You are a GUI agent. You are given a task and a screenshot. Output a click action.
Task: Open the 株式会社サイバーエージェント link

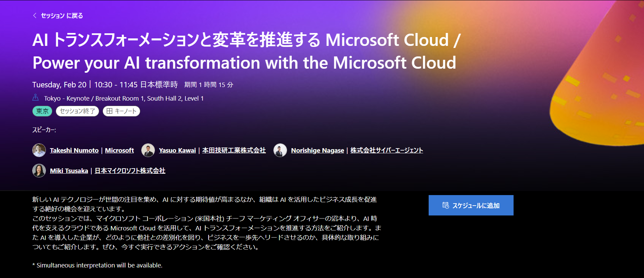(x=386, y=150)
